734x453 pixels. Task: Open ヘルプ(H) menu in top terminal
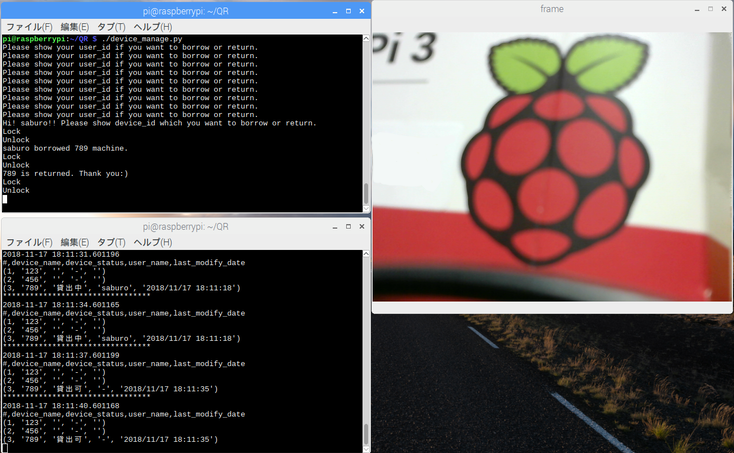(154, 25)
